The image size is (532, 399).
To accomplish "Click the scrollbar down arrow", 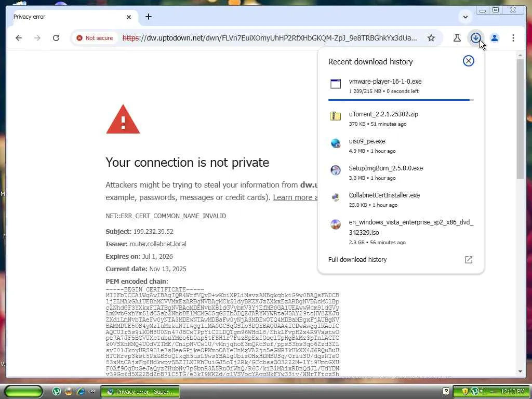I will tap(521, 371).
